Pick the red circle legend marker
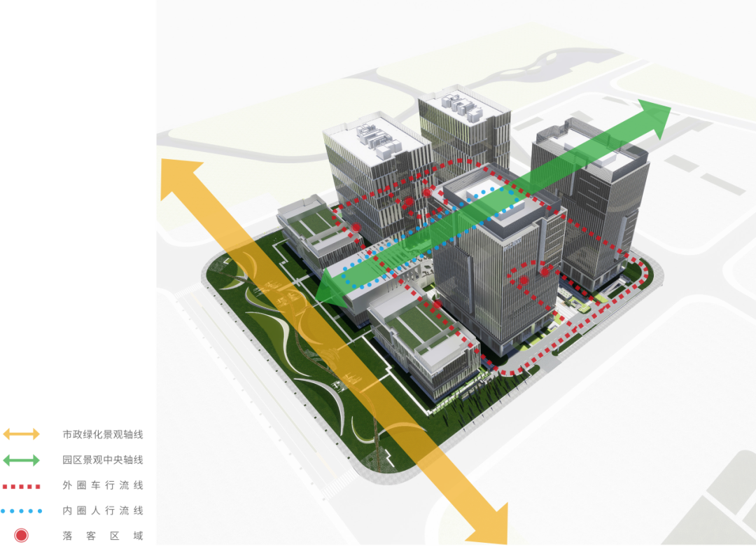 21,536
